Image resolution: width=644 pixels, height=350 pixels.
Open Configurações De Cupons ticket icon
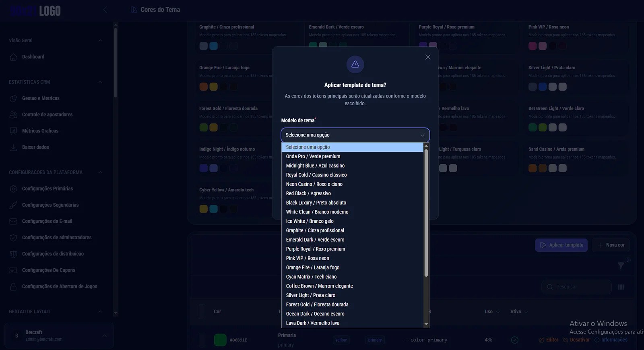pos(13,270)
